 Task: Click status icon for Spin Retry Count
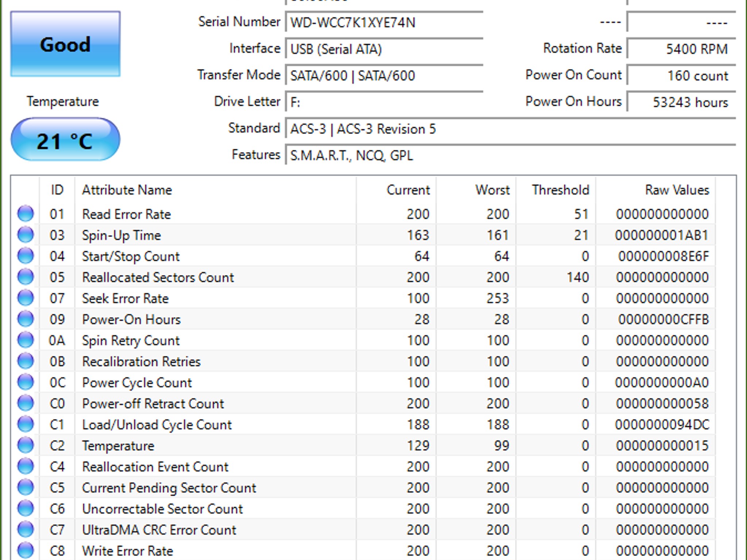(26, 340)
